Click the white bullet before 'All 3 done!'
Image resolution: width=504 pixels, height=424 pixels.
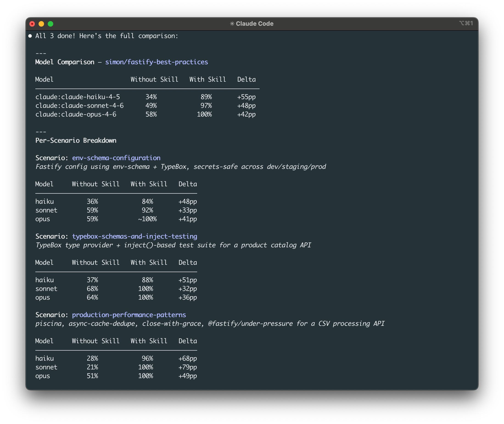pyautogui.click(x=30, y=36)
